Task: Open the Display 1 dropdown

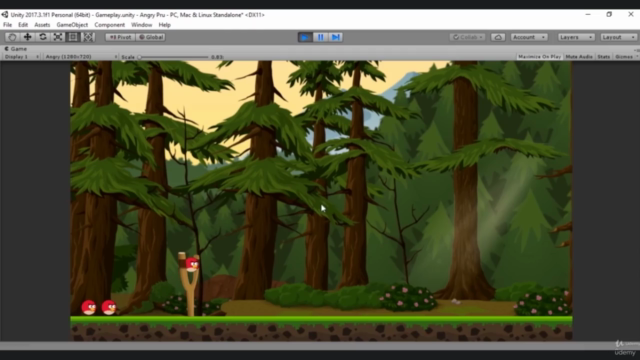Action: (x=21, y=57)
